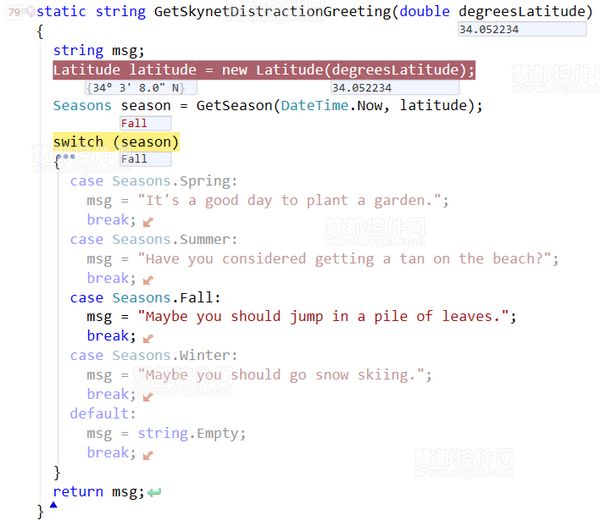600x521 pixels.
Task: Click the blue triangle marker below return
Action: pyautogui.click(x=54, y=505)
